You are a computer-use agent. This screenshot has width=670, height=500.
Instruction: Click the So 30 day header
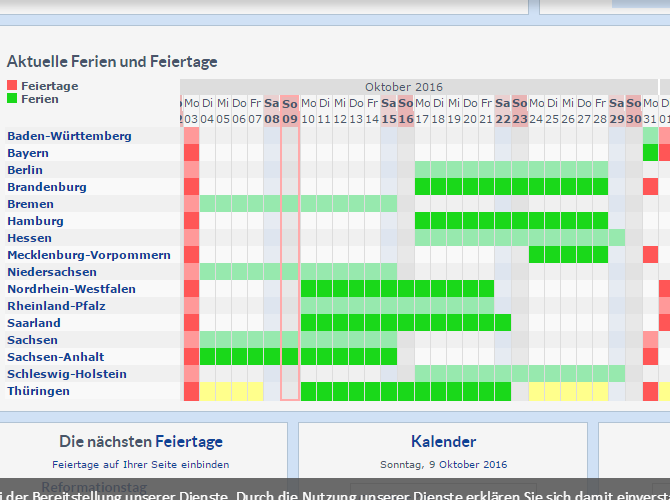point(634,111)
